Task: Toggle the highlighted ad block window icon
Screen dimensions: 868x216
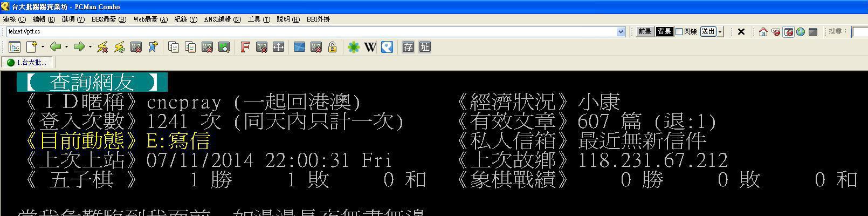Action: pos(788,32)
